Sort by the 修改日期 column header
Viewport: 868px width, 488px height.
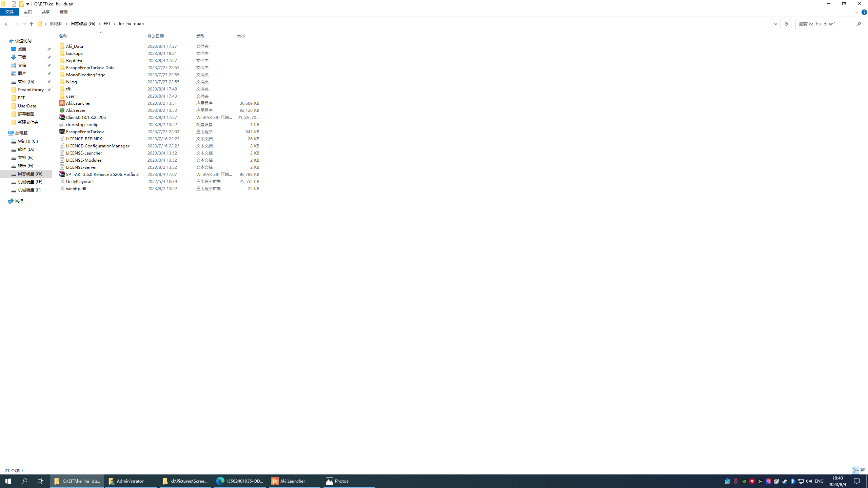click(156, 36)
